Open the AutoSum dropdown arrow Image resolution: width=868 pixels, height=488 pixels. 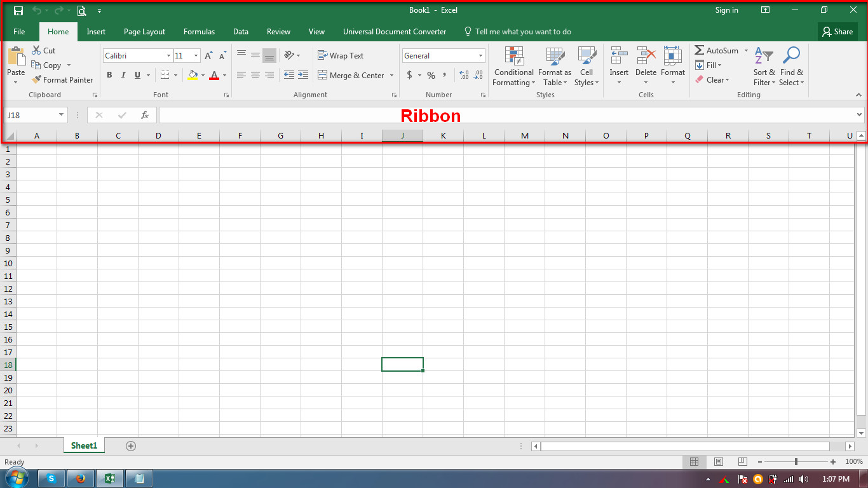tap(746, 51)
